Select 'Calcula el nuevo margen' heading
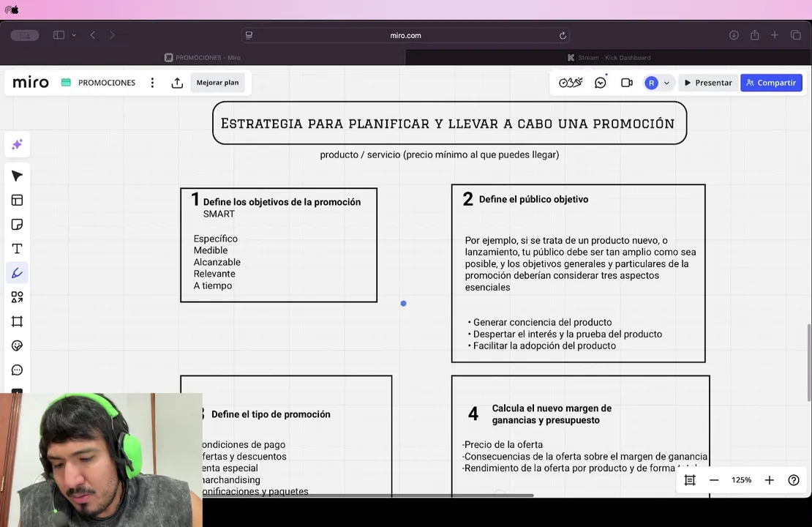 click(552, 414)
